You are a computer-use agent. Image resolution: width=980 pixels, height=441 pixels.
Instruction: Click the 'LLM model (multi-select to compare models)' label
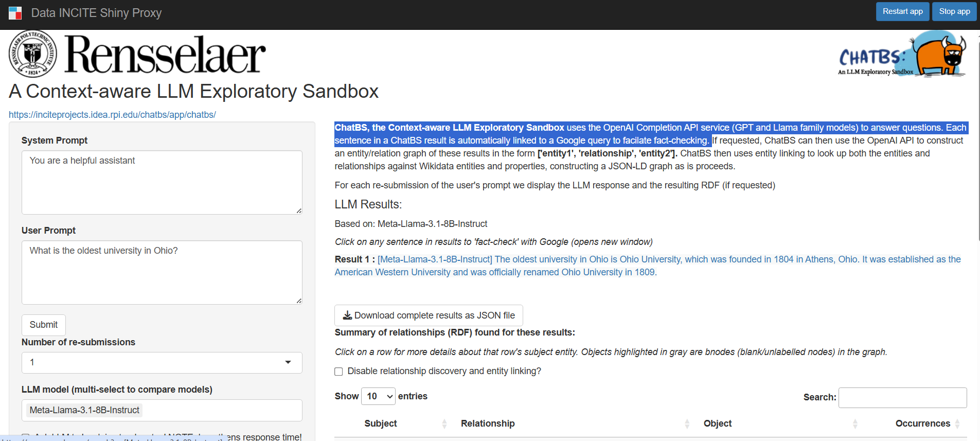(117, 390)
